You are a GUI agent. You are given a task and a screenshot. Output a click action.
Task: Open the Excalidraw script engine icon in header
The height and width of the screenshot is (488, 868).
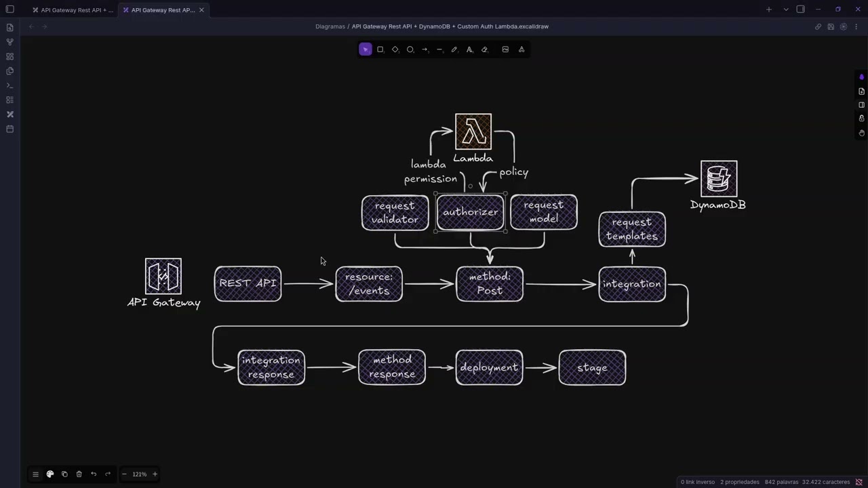[x=844, y=26]
